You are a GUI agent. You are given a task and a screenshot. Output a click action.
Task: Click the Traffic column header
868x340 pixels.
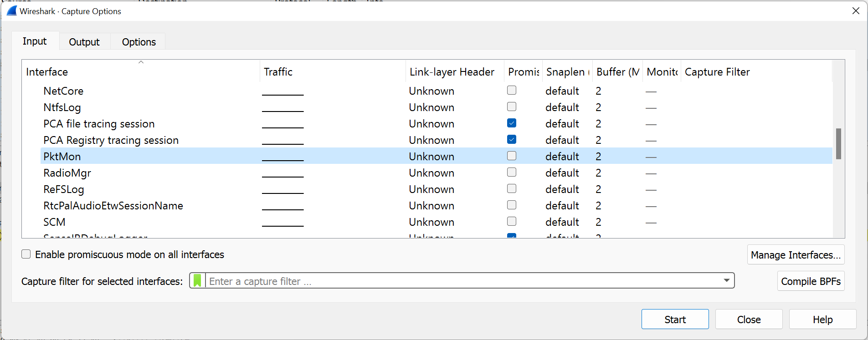[x=333, y=71]
